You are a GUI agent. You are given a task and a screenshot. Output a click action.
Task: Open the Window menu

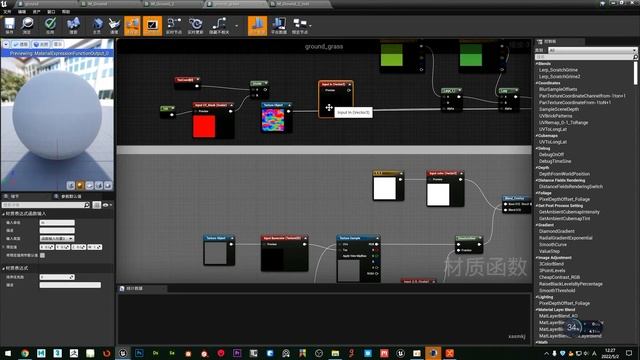coord(51,12)
